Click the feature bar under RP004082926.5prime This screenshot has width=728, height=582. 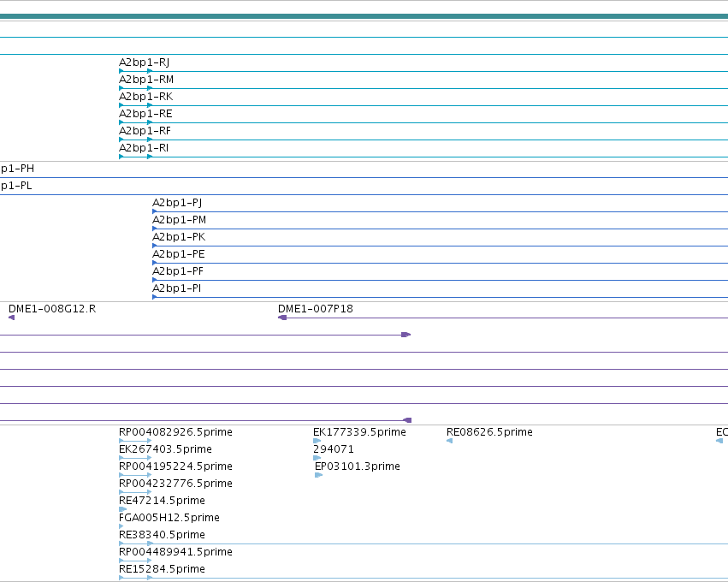pyautogui.click(x=135, y=441)
